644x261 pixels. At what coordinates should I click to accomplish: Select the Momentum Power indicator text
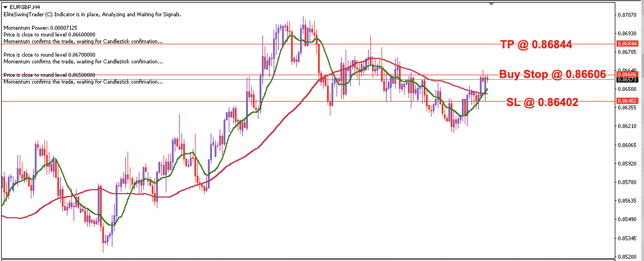pyautogui.click(x=40, y=28)
